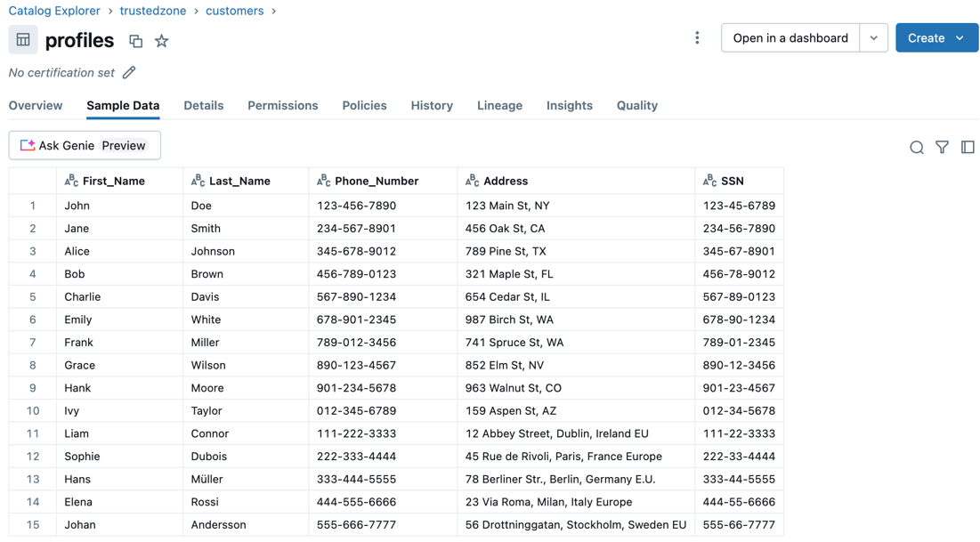Click the search magnifier icon above table
Viewport: 980px width, 542px height.
[916, 147]
